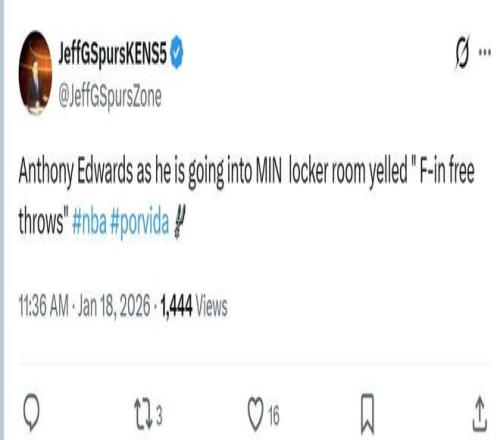Screen dimensions: 500x440
Task: Like the post with heart icon
Action: pos(255,414)
